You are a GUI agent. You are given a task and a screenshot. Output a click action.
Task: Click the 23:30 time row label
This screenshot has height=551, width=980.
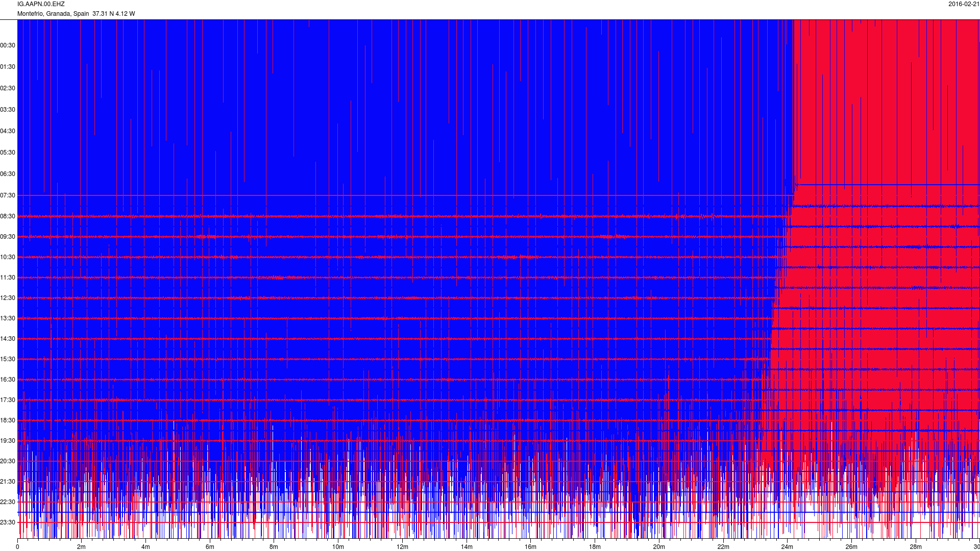pos(8,522)
